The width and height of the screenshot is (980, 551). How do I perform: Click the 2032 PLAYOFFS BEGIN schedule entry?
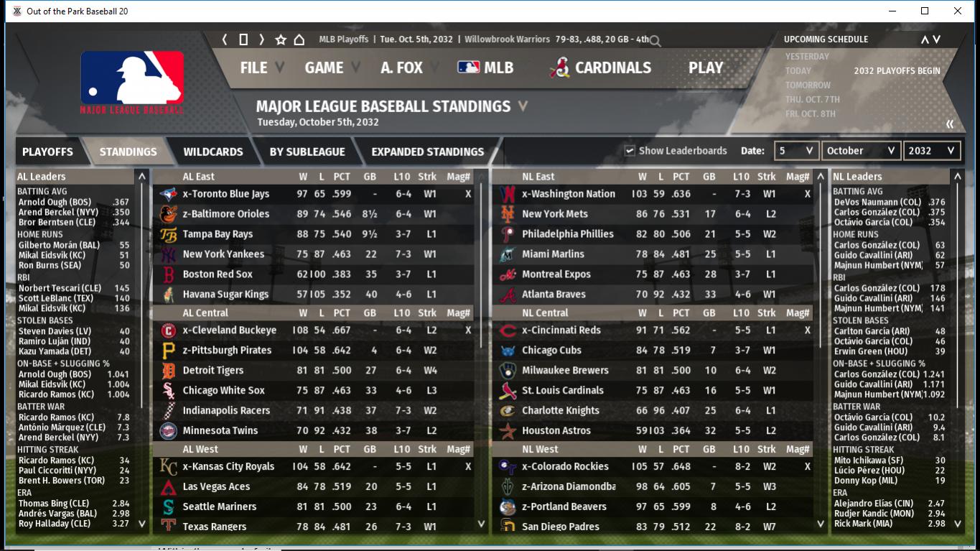[x=897, y=71]
